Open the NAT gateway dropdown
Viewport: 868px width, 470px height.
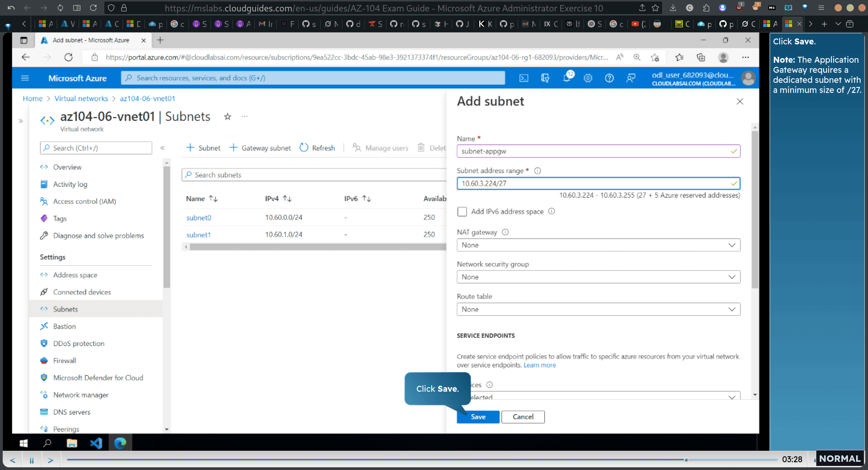[598, 245]
